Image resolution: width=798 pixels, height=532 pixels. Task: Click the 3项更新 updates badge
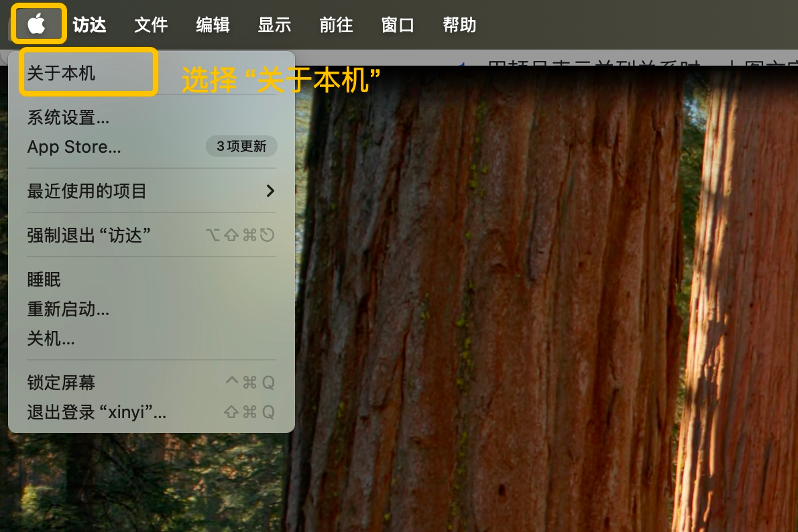click(x=241, y=147)
